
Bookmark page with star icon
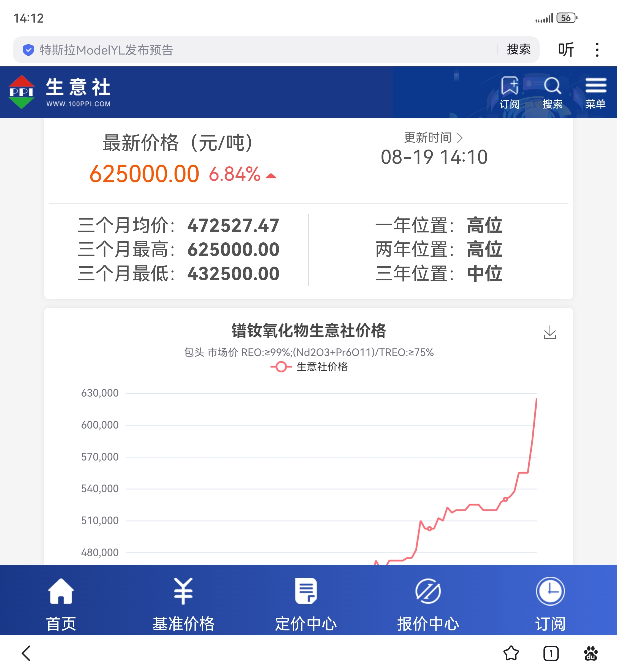click(511, 653)
